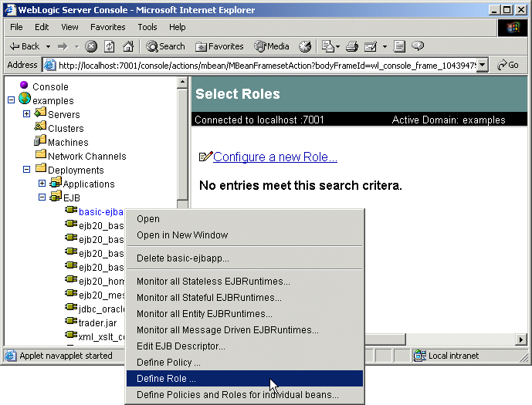Select the Console node in tree
The width and height of the screenshot is (532, 405).
50,86
